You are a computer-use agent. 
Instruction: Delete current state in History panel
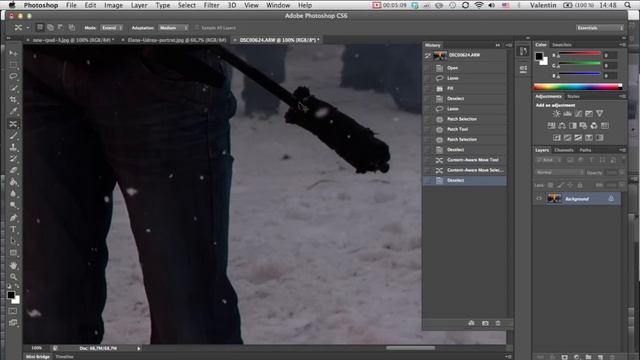(x=498, y=323)
